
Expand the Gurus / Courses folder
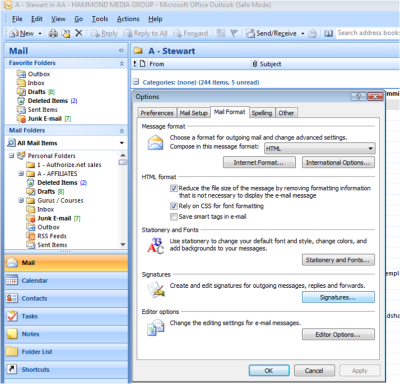coord(21,200)
